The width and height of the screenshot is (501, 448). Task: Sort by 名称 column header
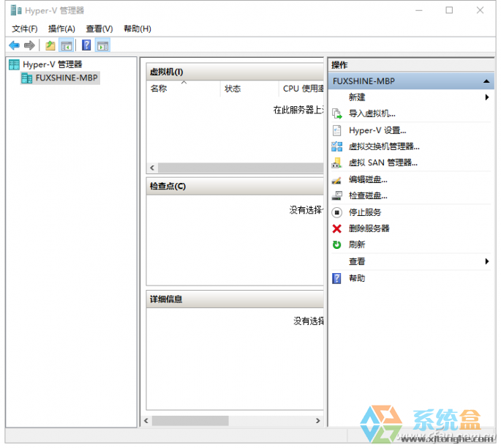tap(184, 89)
